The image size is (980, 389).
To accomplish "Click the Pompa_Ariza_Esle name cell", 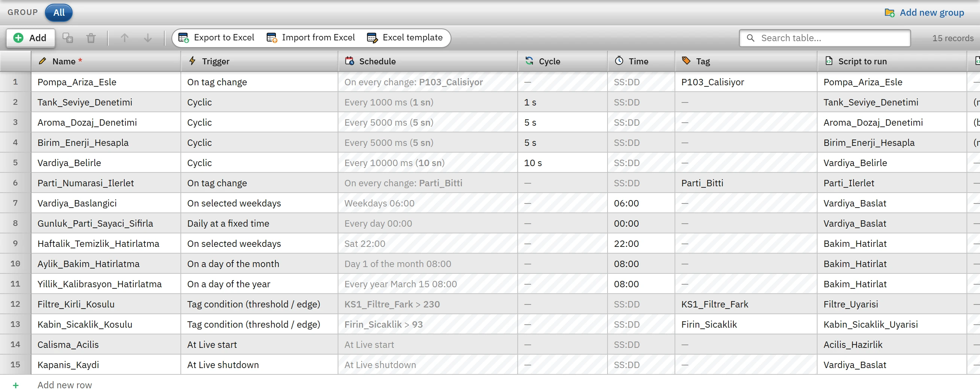I will (x=106, y=82).
